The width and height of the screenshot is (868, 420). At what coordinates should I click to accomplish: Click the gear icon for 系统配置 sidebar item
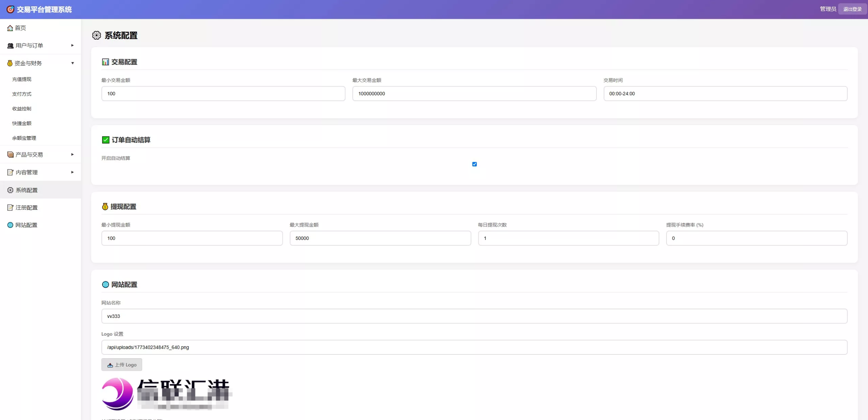pos(10,190)
